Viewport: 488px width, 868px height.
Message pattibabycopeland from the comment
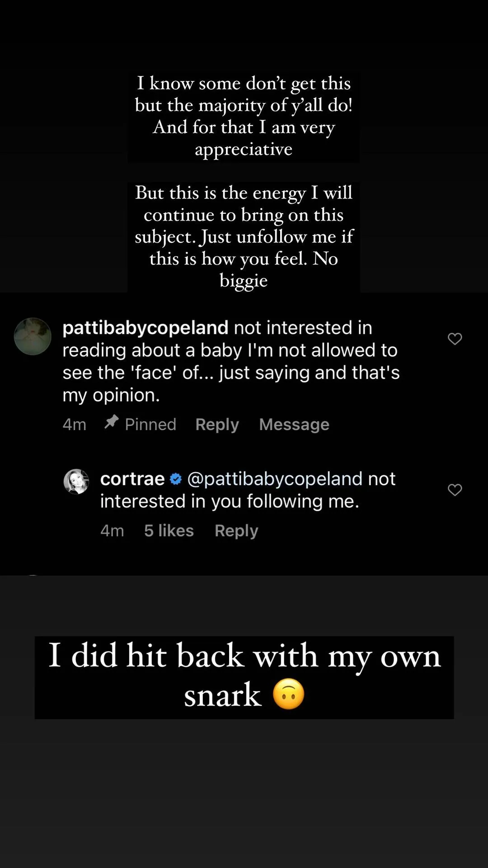point(294,425)
